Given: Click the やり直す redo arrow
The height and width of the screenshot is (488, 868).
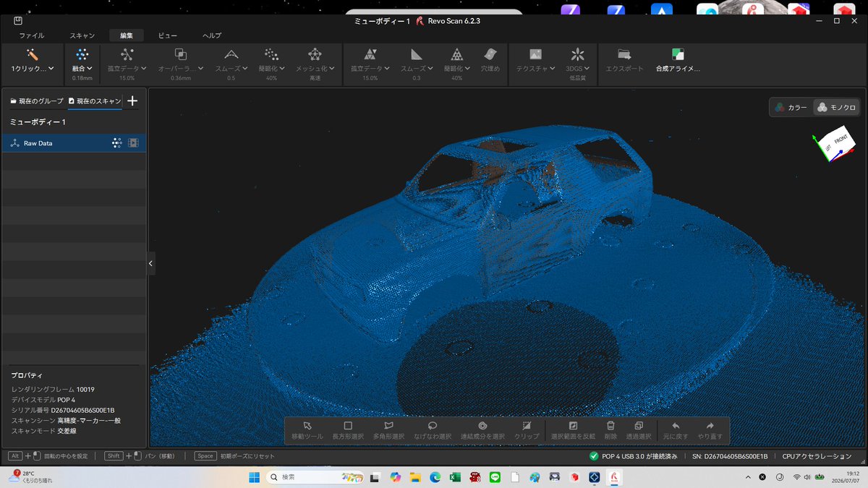Looking at the screenshot, I should (710, 426).
